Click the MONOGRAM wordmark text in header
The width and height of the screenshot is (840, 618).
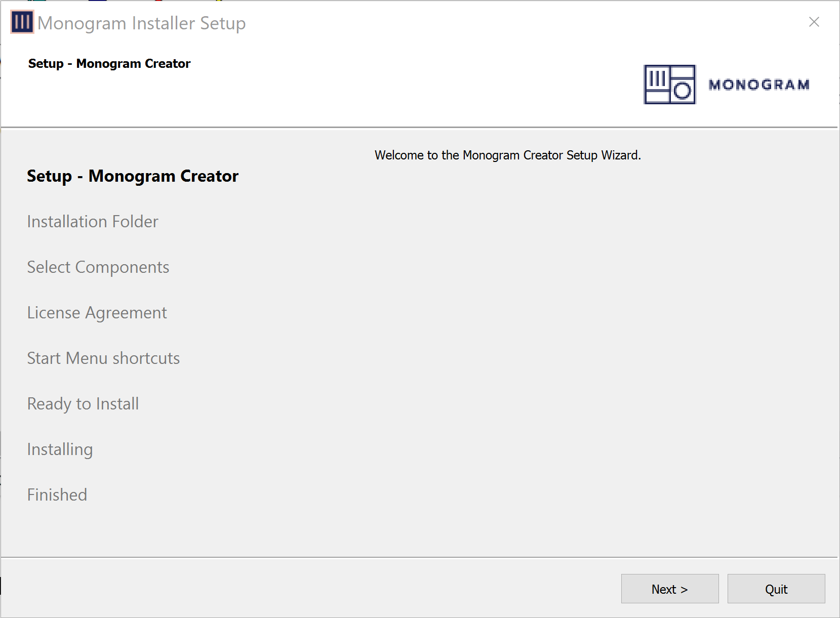[758, 85]
